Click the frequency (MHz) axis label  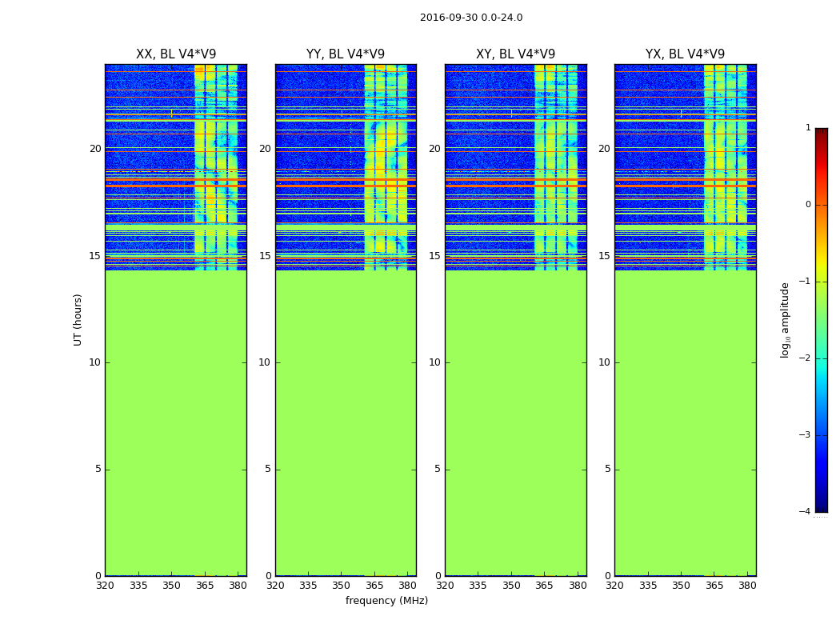pyautogui.click(x=386, y=601)
